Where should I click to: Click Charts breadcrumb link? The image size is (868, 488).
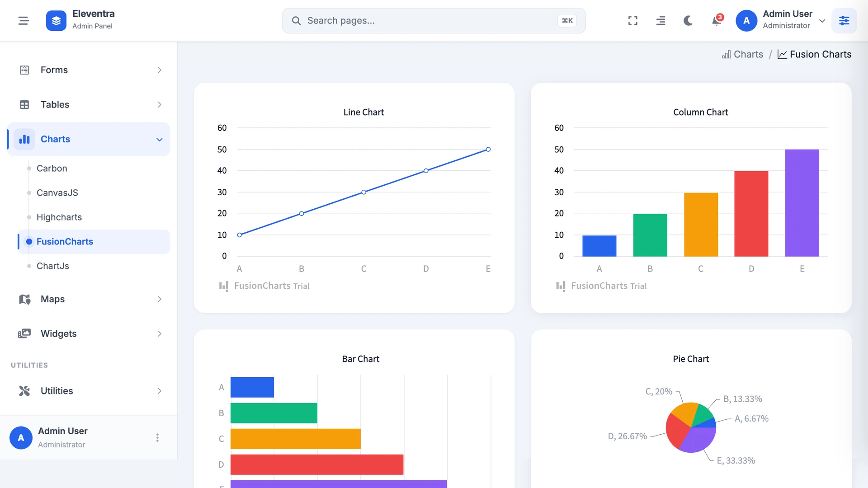coord(748,54)
